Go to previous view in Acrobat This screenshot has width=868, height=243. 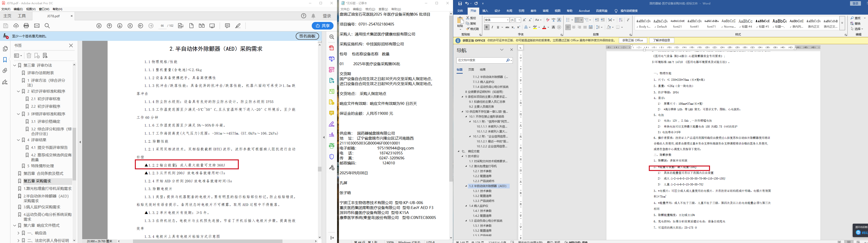[141, 26]
